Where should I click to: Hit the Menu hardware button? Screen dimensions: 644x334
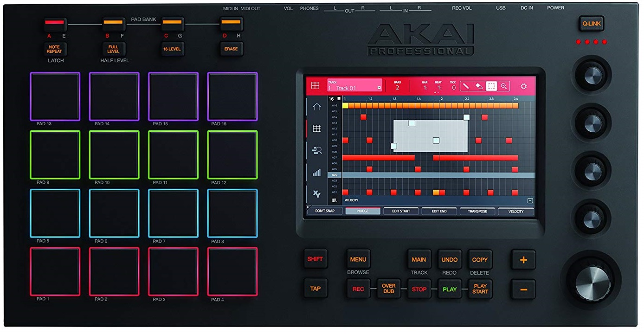point(358,259)
